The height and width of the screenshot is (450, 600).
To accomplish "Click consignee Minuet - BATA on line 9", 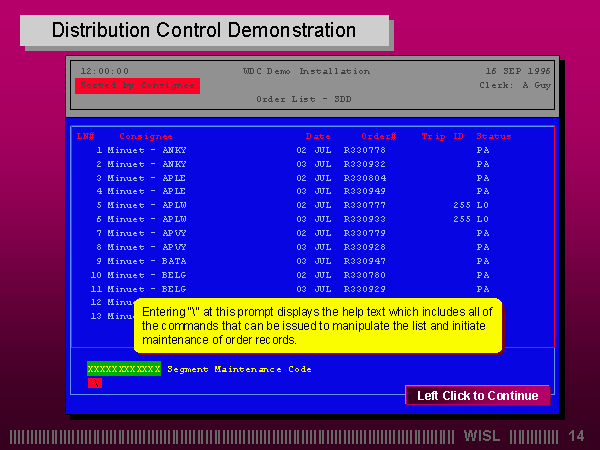I will pyautogui.click(x=147, y=261).
